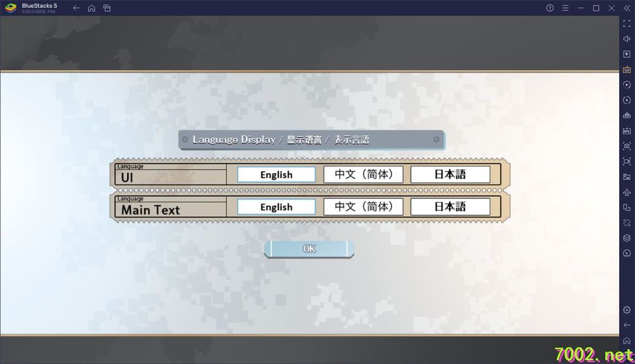635x364 pixels.
Task: Open the multi-instance manager layers icon
Action: [x=627, y=238]
